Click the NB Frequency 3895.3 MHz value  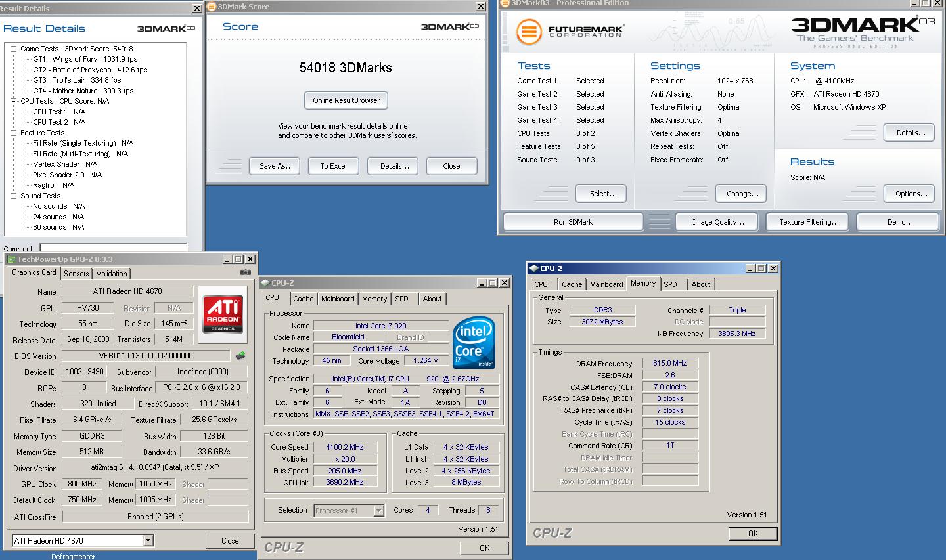coord(737,334)
